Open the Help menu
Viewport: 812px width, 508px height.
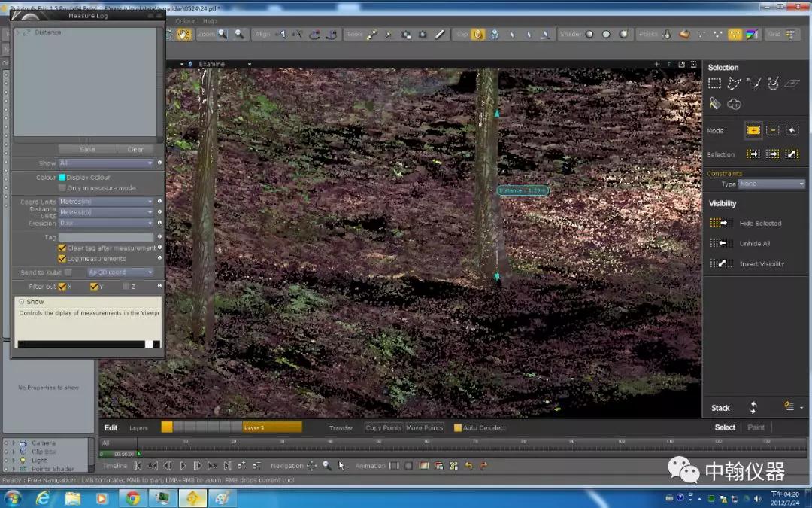209,21
